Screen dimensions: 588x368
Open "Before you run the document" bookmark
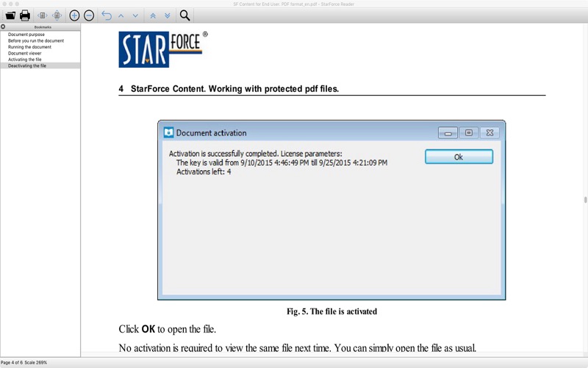tap(36, 40)
